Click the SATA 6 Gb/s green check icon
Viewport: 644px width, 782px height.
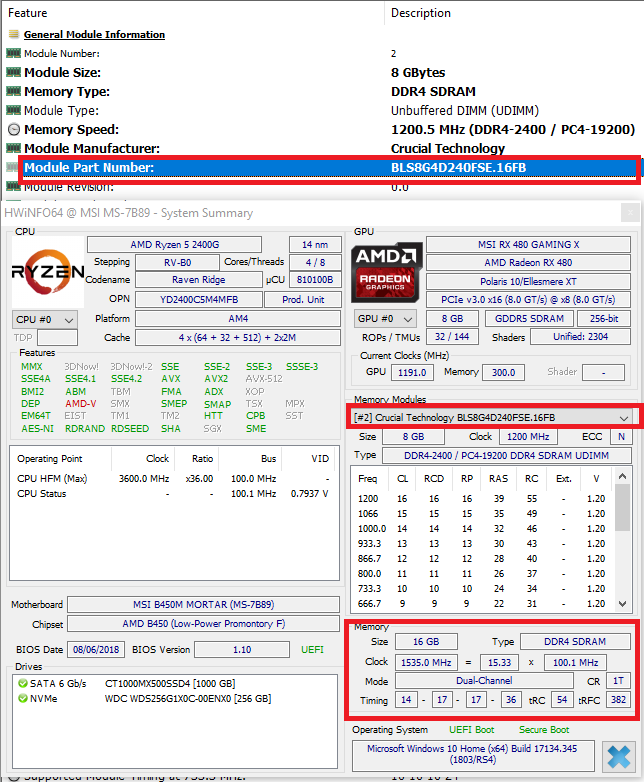point(22,683)
